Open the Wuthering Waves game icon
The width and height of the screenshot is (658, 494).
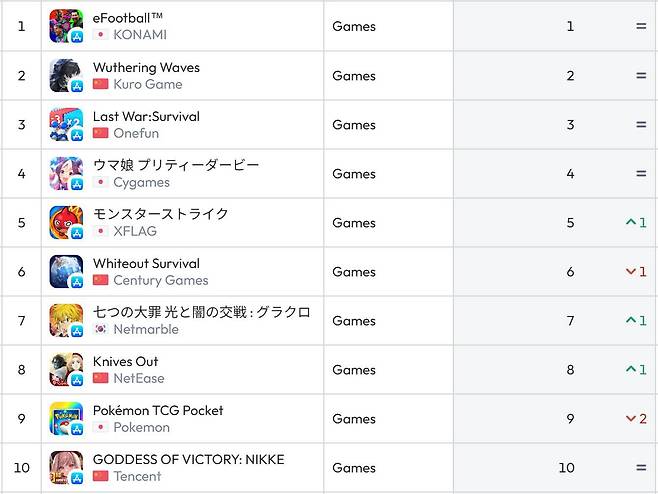tap(66, 75)
